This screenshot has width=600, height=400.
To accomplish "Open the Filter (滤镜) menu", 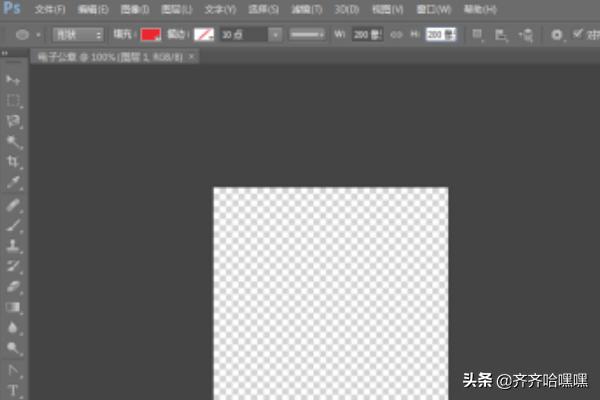I will coord(307,9).
